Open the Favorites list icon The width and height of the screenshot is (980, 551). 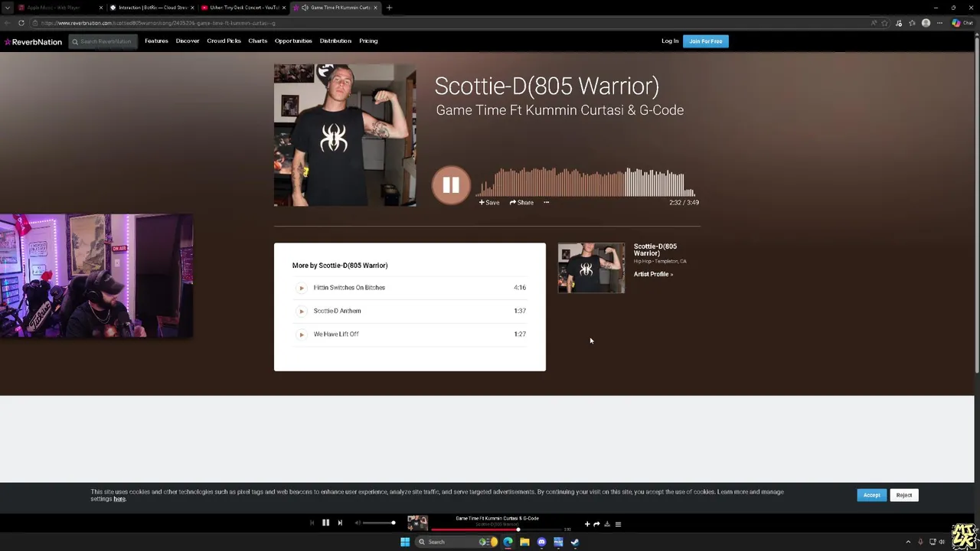point(912,23)
